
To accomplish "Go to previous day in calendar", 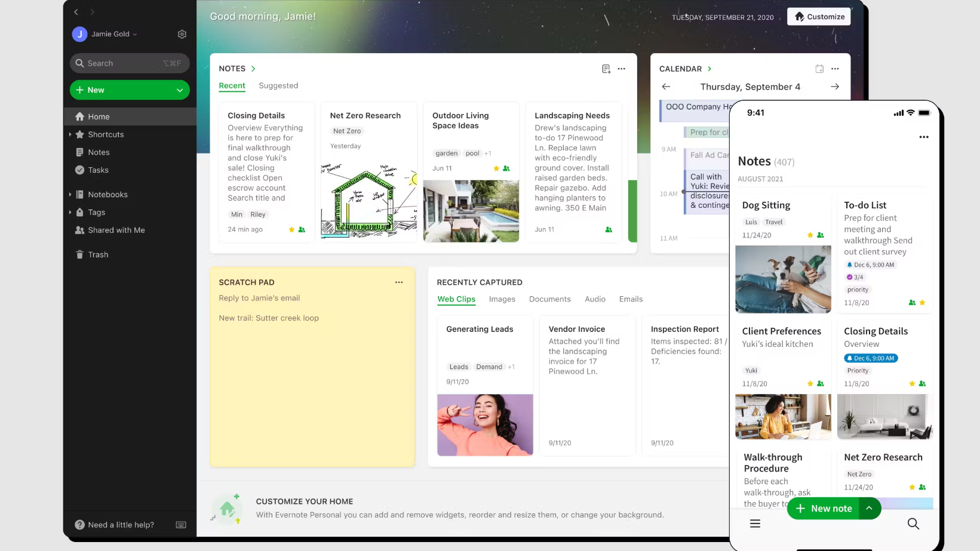I will pyautogui.click(x=666, y=87).
